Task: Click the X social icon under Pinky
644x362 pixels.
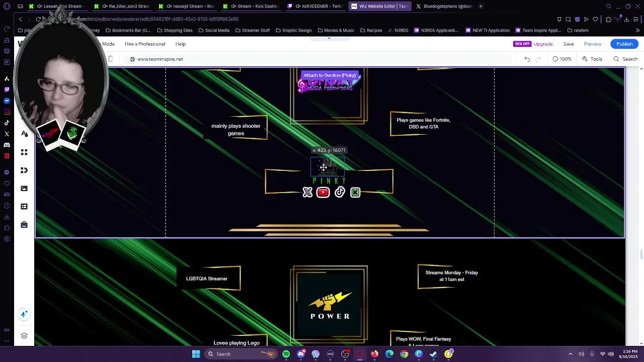Action: [x=307, y=192]
